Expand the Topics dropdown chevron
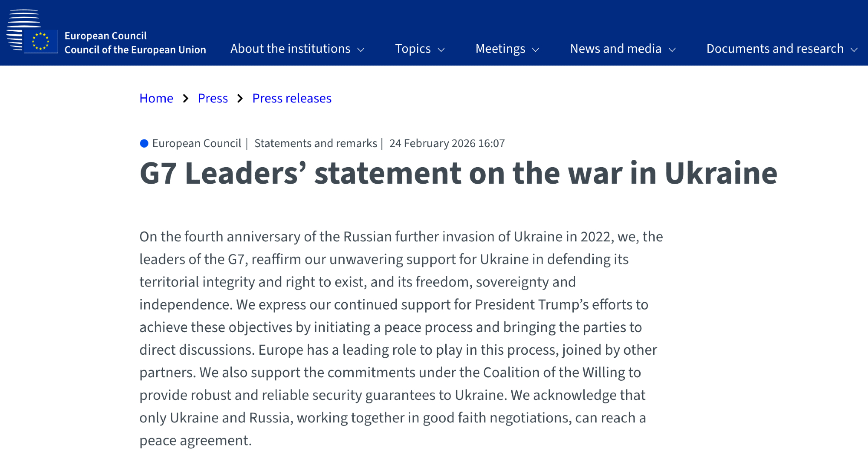The width and height of the screenshot is (868, 452). [441, 50]
